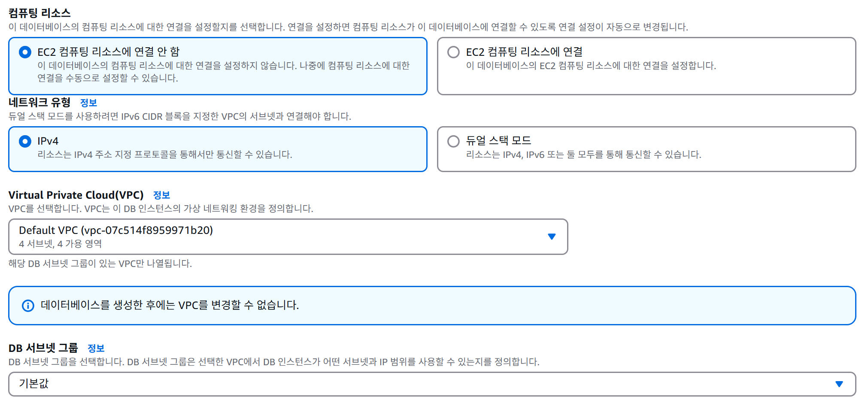Click the '연결을 수동으로 설정할 수 있습니다' description line
The width and height of the screenshot is (868, 406).
pos(108,78)
